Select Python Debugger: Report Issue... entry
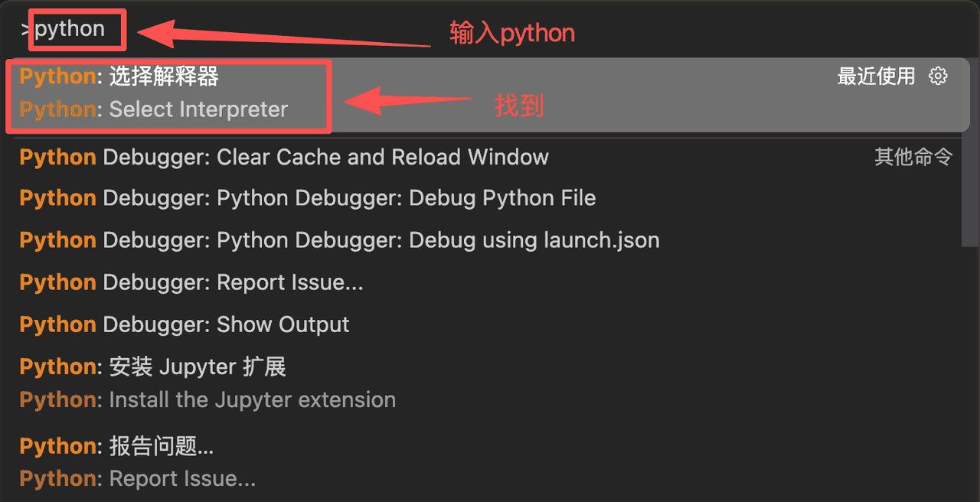 (191, 282)
